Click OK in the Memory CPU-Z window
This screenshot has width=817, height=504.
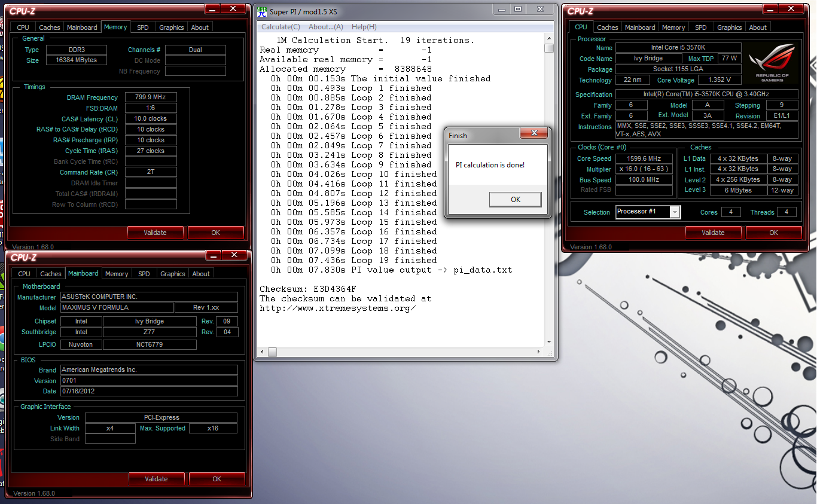[x=215, y=233]
